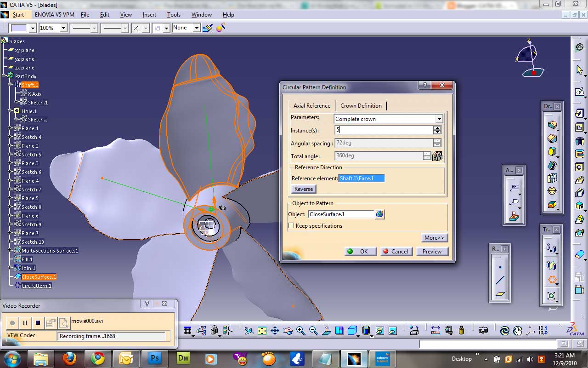Click the Capture camera icon
The width and height of the screenshot is (588, 368).
coord(483,330)
